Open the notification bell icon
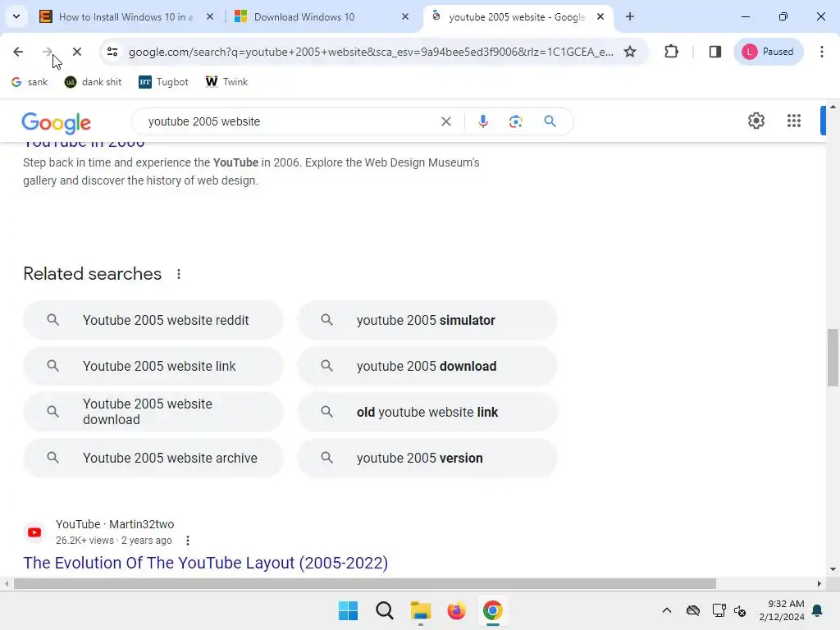840x630 pixels. coord(818,610)
